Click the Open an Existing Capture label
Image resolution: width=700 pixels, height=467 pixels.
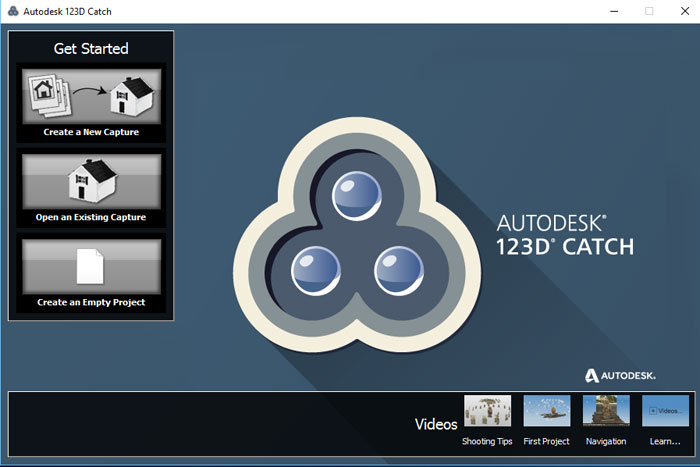tap(91, 217)
